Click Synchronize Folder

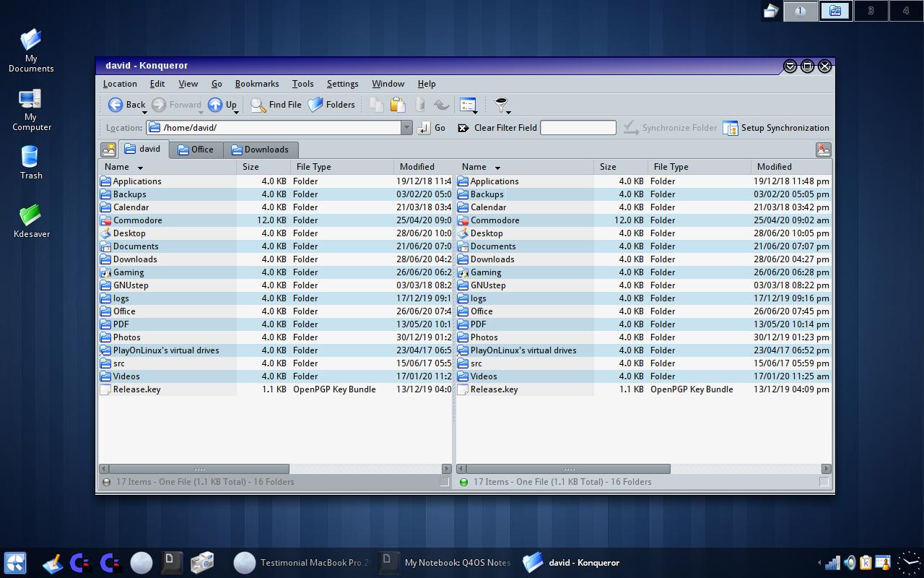(x=670, y=128)
